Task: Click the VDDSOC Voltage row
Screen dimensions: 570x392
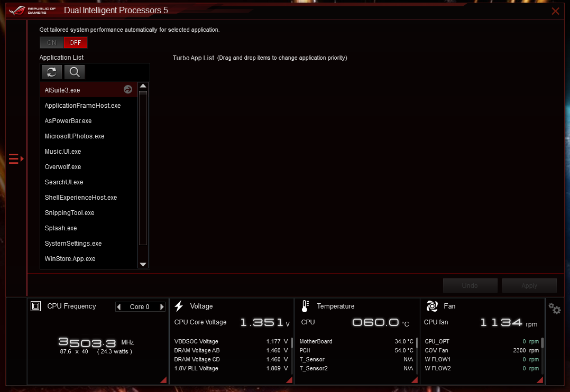Action: [x=231, y=341]
